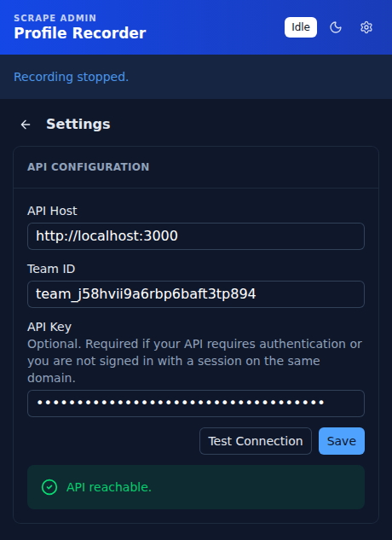
Task: Focus the API Host input field
Action: [x=196, y=236]
